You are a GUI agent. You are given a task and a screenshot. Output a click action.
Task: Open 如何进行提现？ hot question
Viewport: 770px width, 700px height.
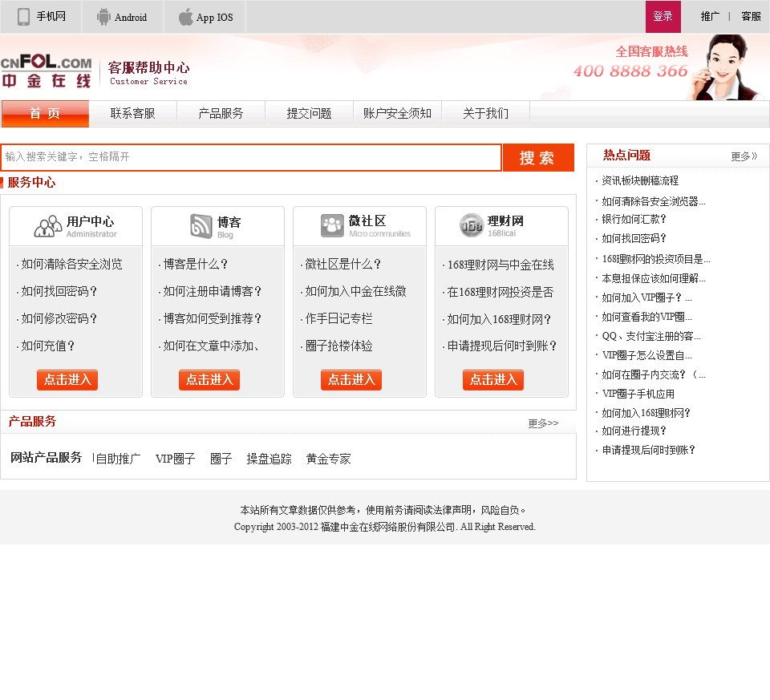(634, 431)
